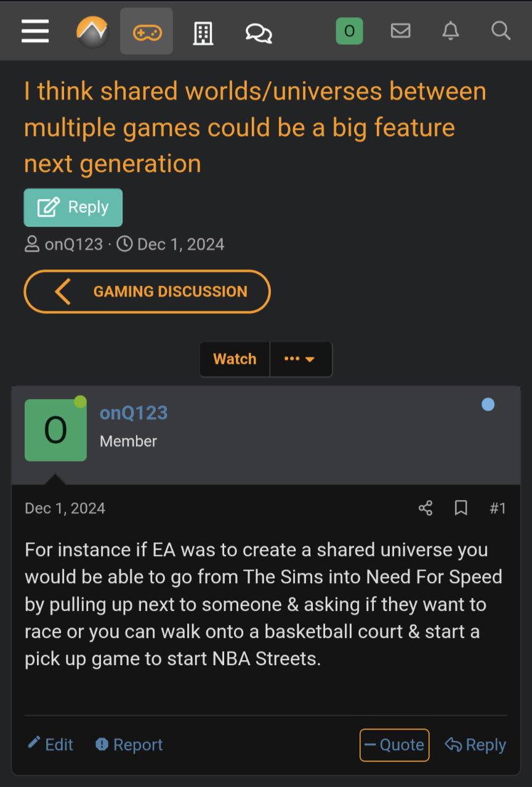Open onQ123's profile from the post header
This screenshot has width=532, height=787.
(x=134, y=413)
